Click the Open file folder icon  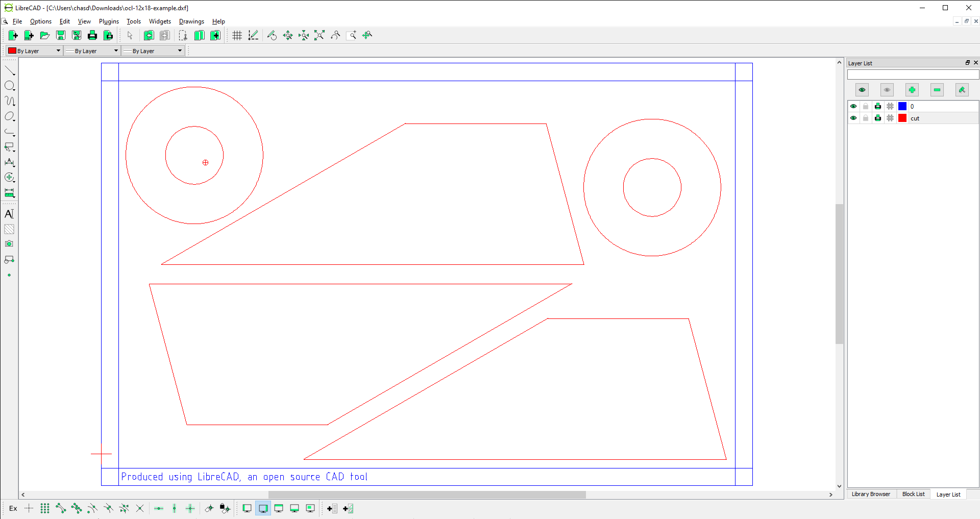pyautogui.click(x=45, y=35)
